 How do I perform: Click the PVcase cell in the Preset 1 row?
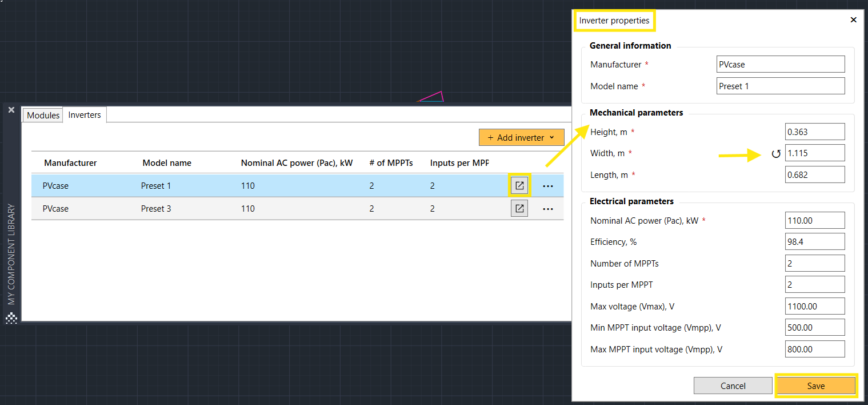pyautogui.click(x=55, y=186)
